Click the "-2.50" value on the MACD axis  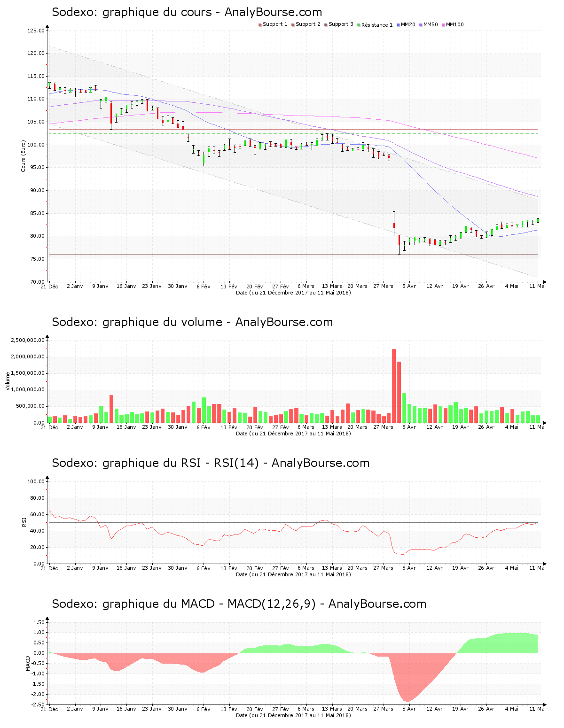tap(38, 705)
